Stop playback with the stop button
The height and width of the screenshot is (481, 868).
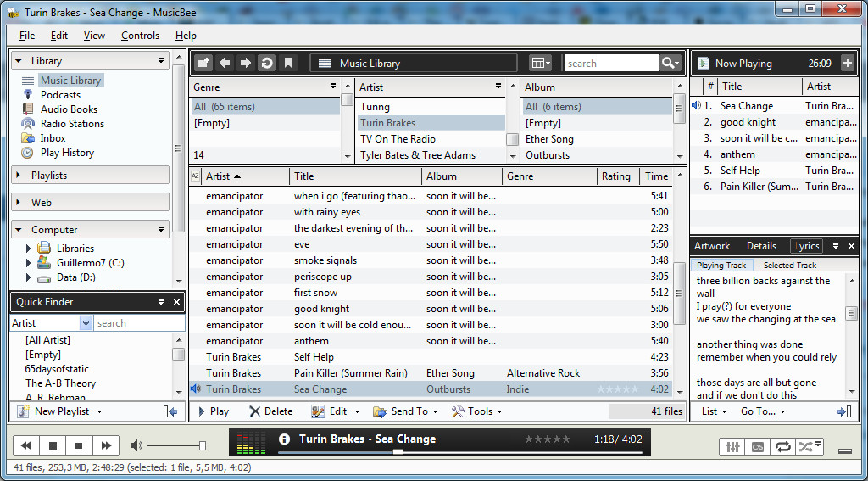coord(79,445)
